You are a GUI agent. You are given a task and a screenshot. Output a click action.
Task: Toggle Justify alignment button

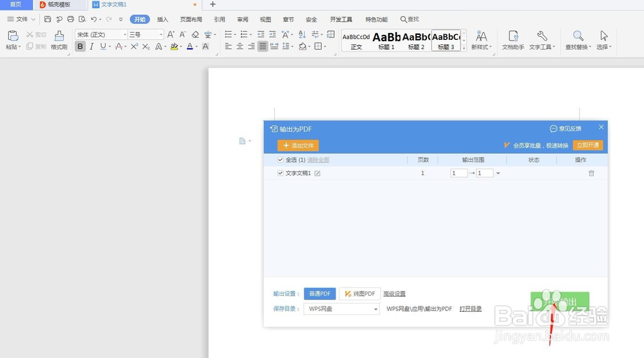click(263, 46)
